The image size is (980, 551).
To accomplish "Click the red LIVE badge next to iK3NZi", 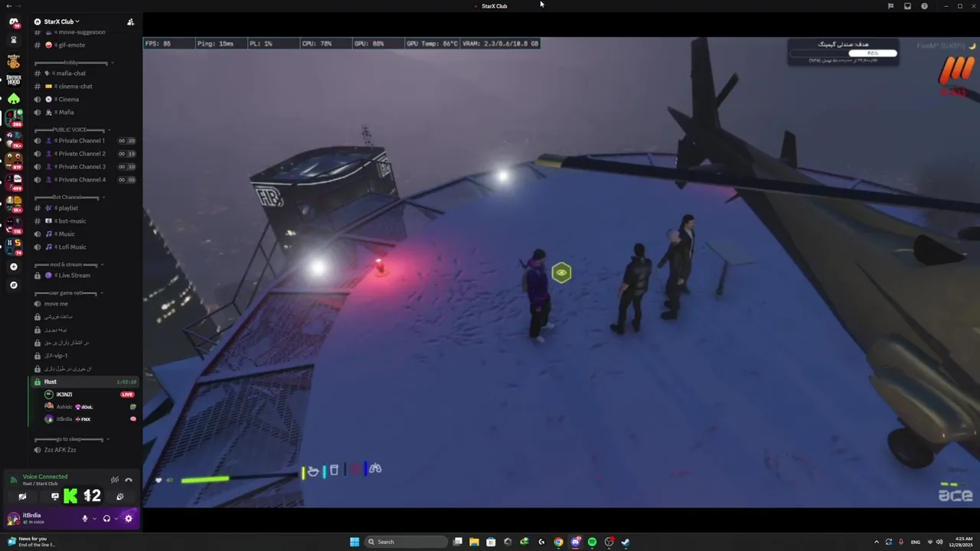I will tap(127, 395).
